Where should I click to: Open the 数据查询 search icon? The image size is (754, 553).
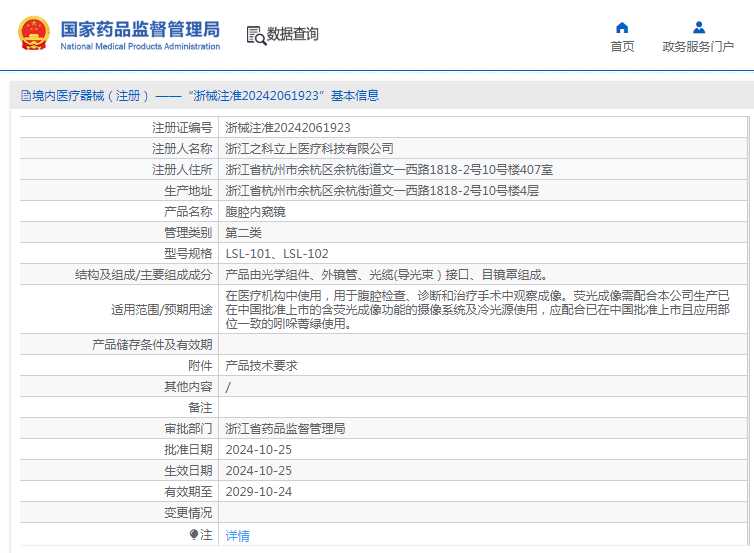[x=256, y=35]
